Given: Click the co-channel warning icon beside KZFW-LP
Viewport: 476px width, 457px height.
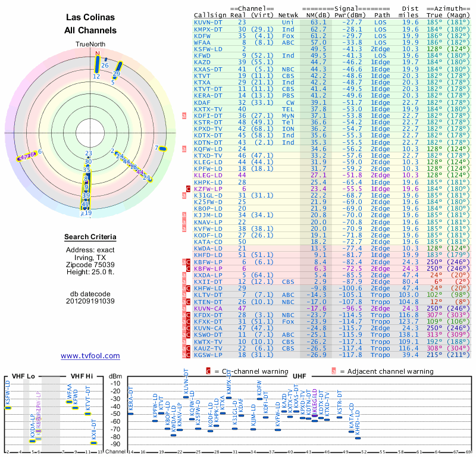Looking at the screenshot, I should coord(189,188).
